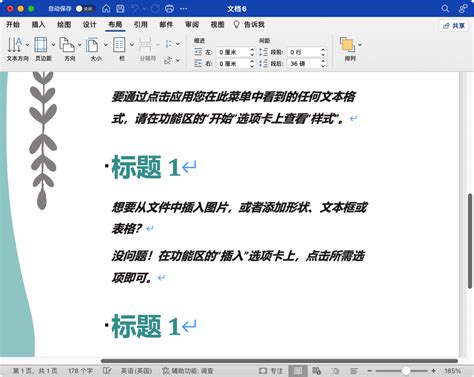This screenshot has width=474, height=377.
Task: Click 辅助功能: 调查 accessibility status
Action: [x=188, y=371]
